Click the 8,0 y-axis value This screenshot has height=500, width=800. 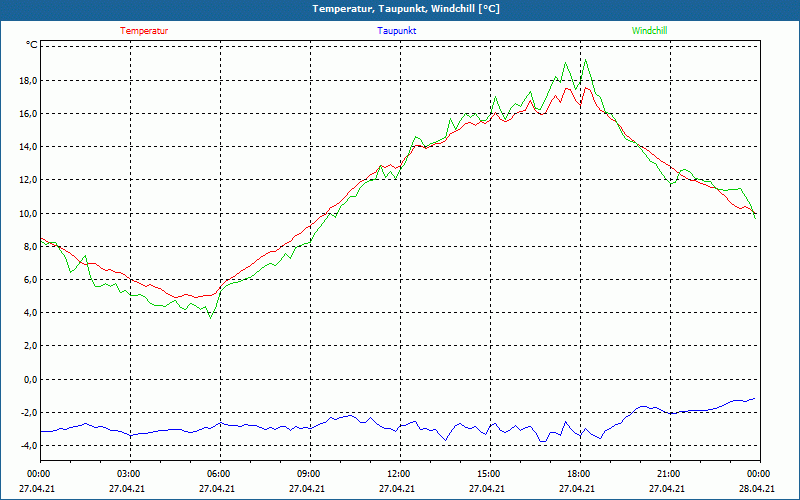coord(30,246)
